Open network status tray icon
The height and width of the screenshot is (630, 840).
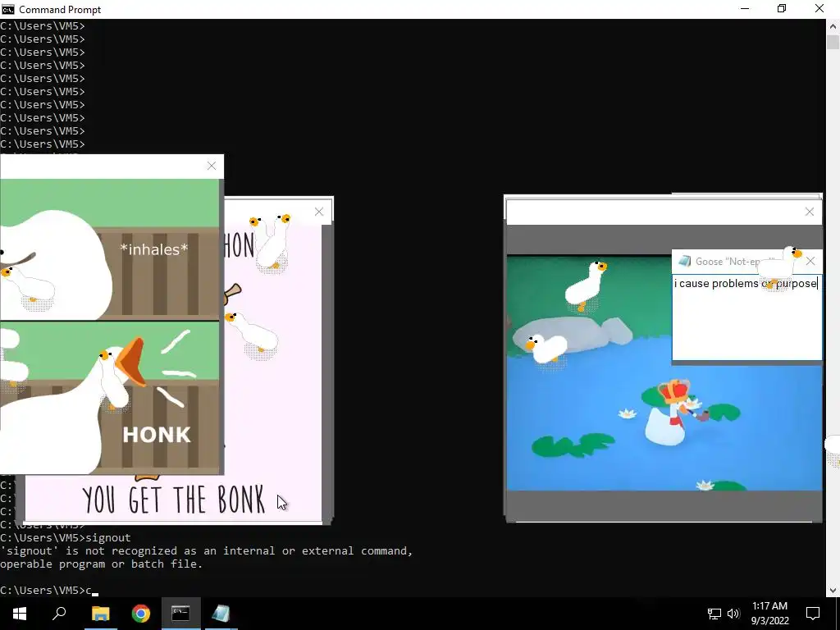tap(714, 614)
